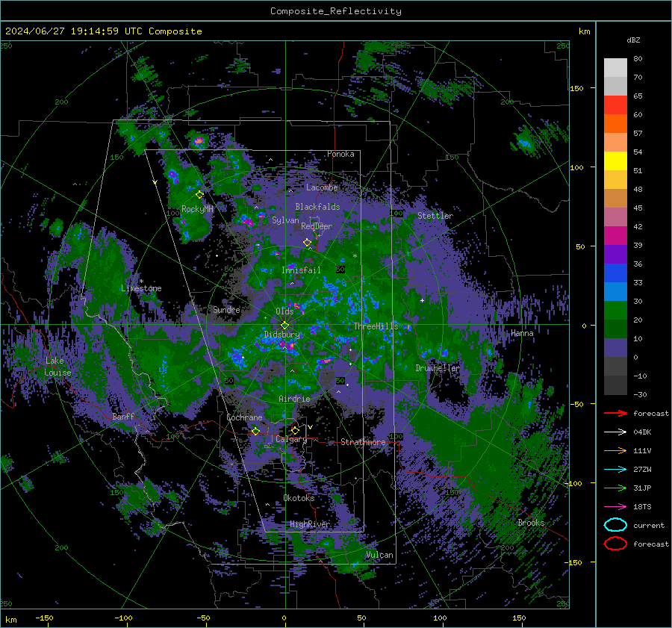Click the ThreeHills city label
Image resolution: width=672 pixels, height=628 pixels.
376,326
